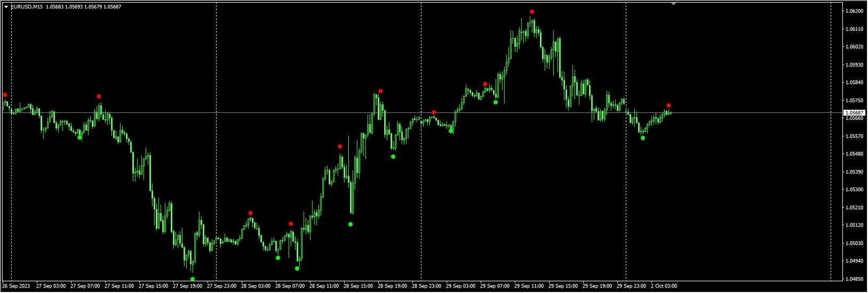Select the red signal dot at the chart's highest peak
The height and width of the screenshot is (293, 868).
[x=532, y=12]
